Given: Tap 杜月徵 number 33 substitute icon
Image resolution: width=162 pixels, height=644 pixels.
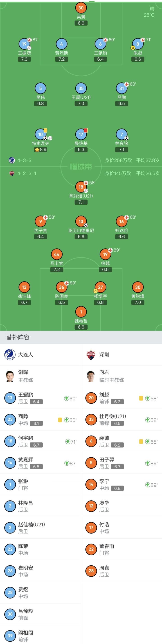Looking at the screenshot, I should (x=91, y=420).
